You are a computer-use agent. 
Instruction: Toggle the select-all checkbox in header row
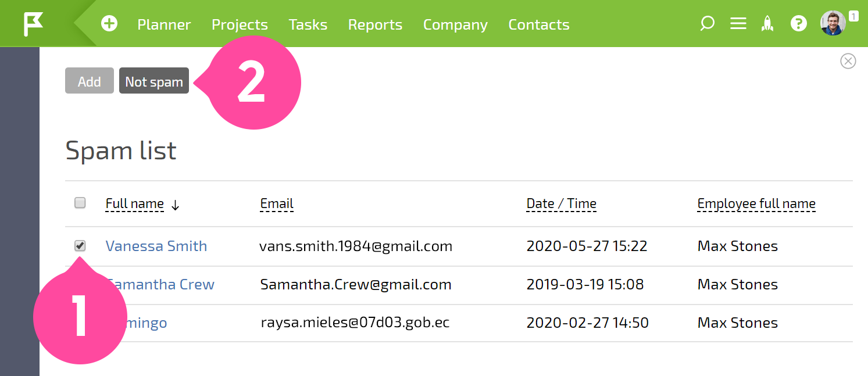click(x=80, y=203)
